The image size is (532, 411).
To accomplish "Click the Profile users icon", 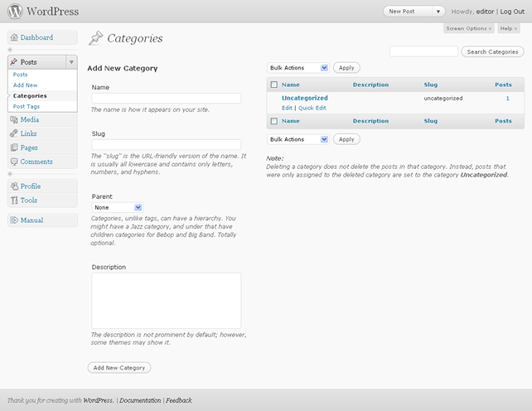I will coord(14,186).
